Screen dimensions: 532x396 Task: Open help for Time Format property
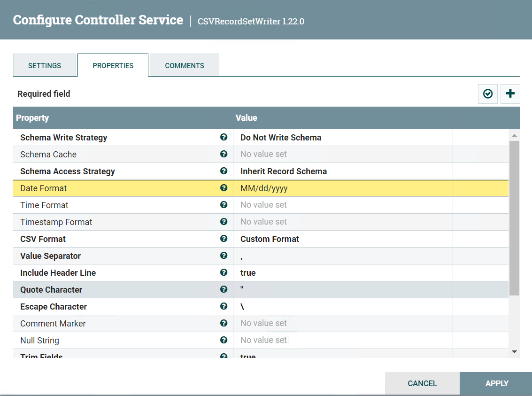(224, 205)
